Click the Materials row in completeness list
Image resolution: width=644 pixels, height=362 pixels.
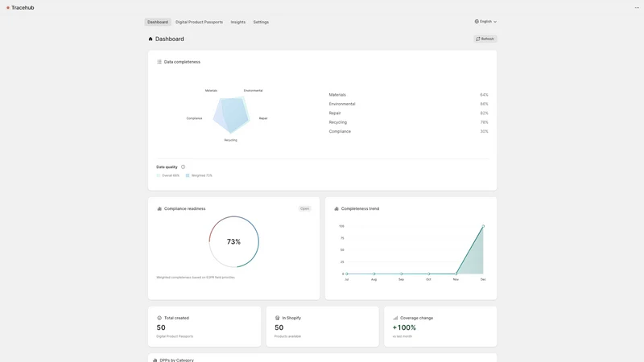409,95
